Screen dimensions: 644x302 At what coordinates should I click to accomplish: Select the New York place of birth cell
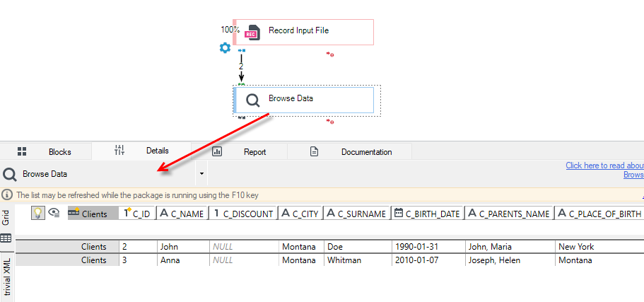599,247
